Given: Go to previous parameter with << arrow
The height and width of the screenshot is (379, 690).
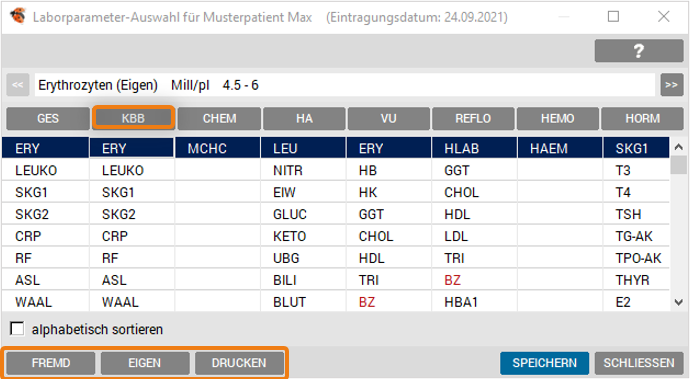Looking at the screenshot, I should tap(18, 85).
